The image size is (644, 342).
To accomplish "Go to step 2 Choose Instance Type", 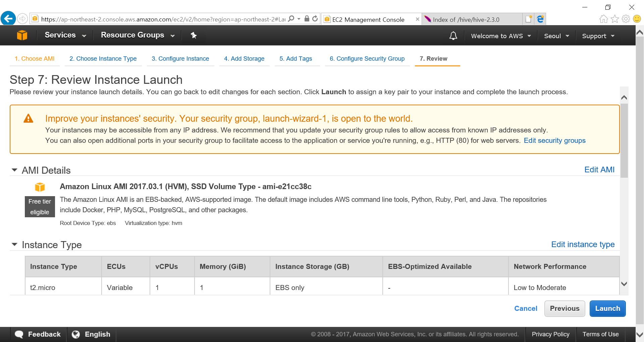I will tap(103, 59).
